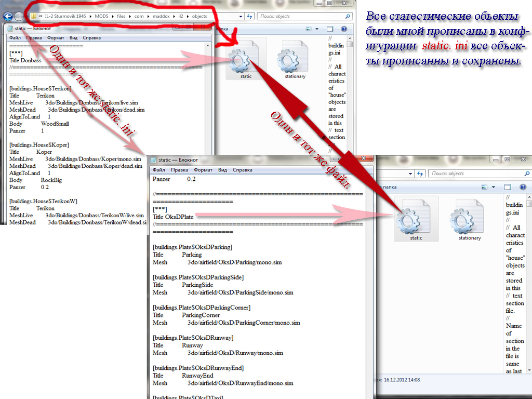Expand the address history dropdown in lower-right Explorer
The height and width of the screenshot is (399, 532).
tap(410, 174)
